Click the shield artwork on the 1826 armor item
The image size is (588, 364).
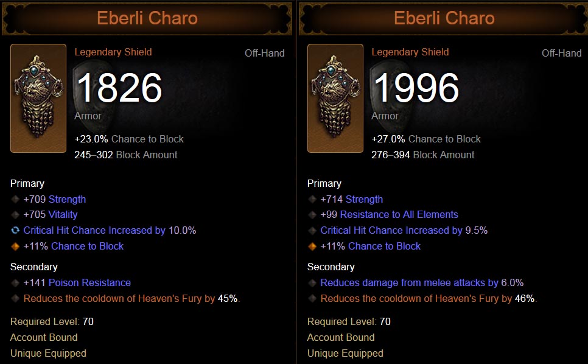[38, 98]
